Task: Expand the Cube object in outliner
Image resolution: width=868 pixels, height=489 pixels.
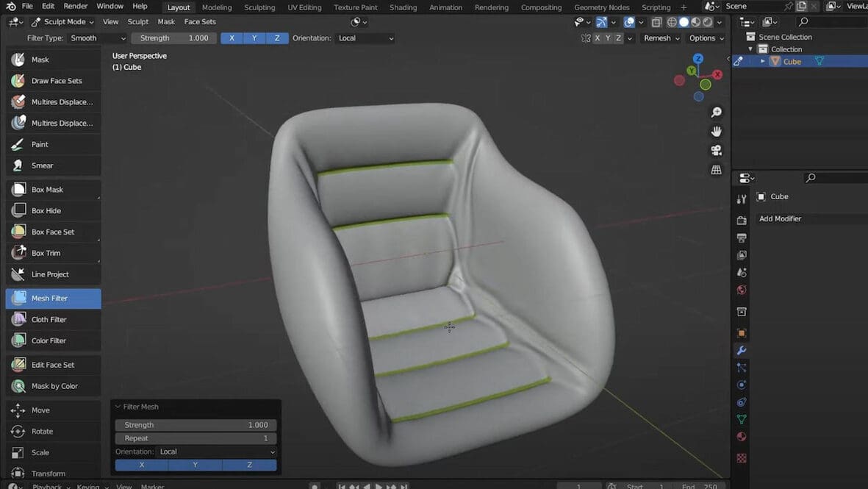Action: point(763,62)
